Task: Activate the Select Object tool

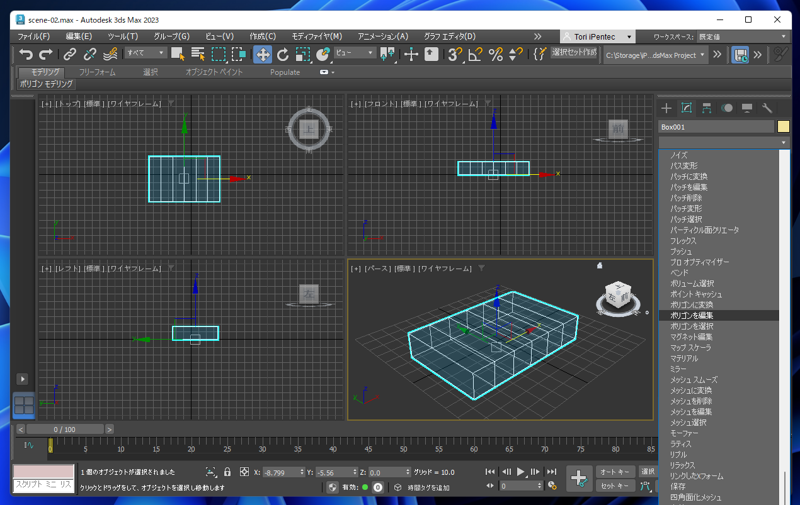Action: click(178, 54)
